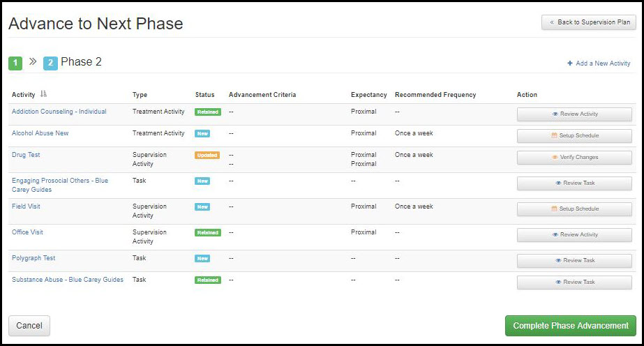Click the double chevron between phase badges

[x=33, y=62]
